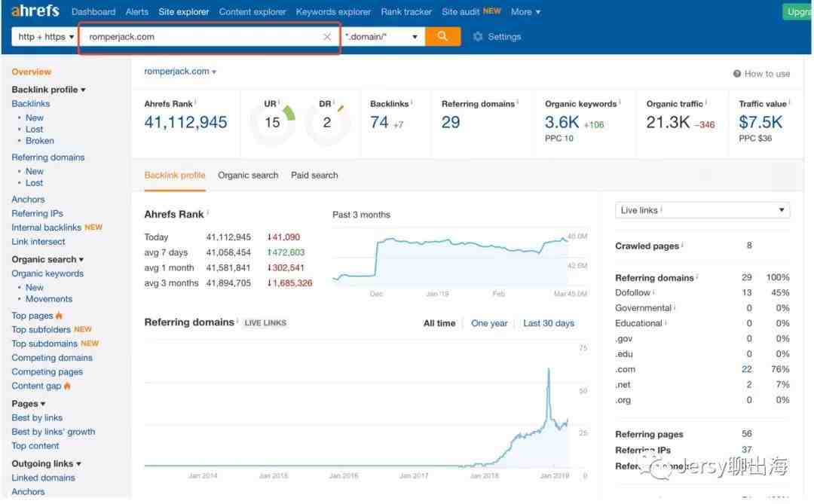Open the protocol http + https dropdown
This screenshot has height=504, width=814.
(x=45, y=37)
